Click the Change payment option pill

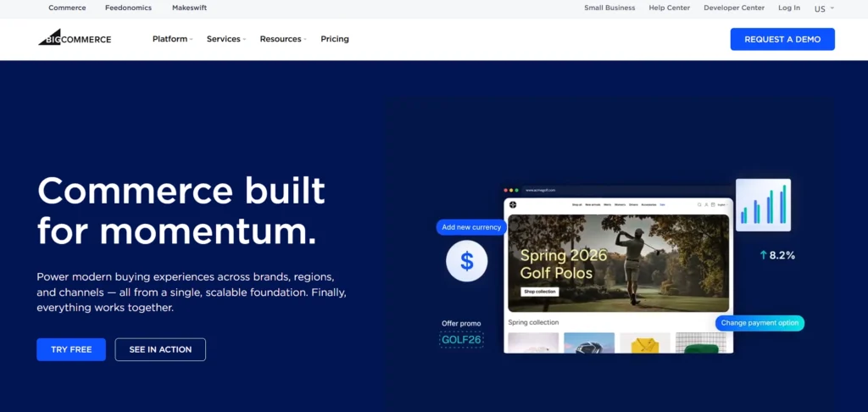click(759, 323)
